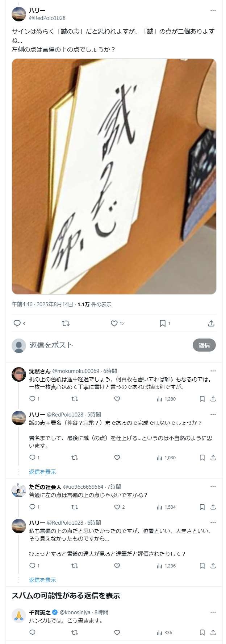Open the post timestamp 午前4:46 · 2025年8月14日
The image size is (226, 644).
[x=42, y=304]
